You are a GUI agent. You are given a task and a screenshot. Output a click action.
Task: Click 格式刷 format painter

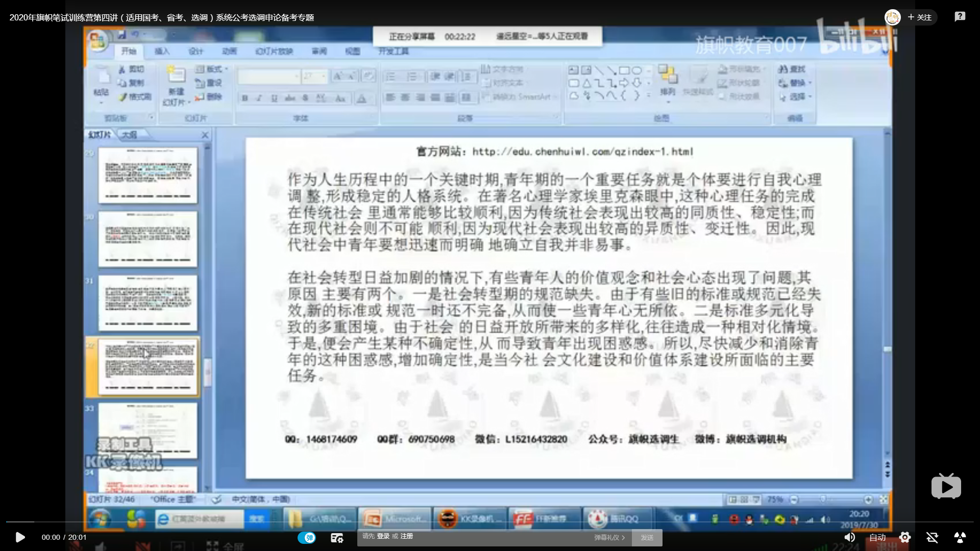coord(135,96)
